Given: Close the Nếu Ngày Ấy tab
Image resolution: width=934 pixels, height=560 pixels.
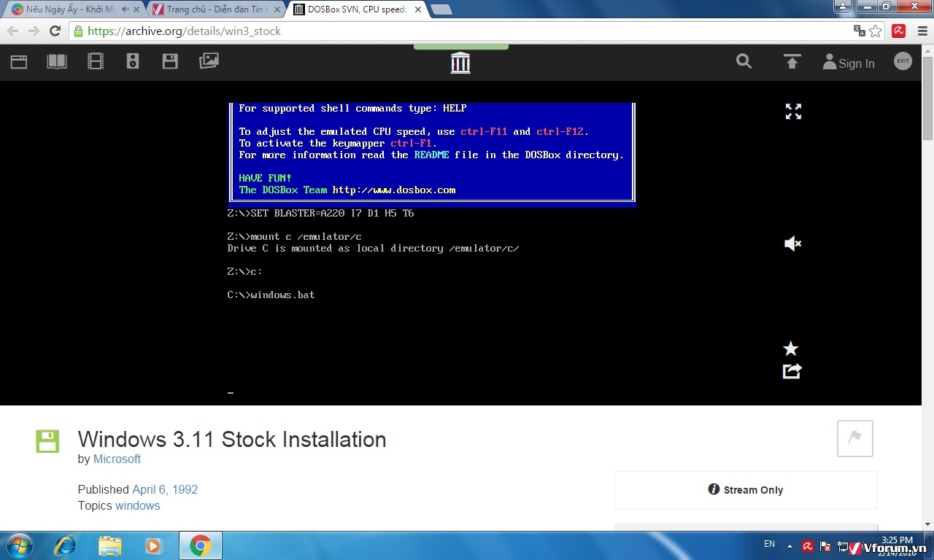Looking at the screenshot, I should 136,9.
